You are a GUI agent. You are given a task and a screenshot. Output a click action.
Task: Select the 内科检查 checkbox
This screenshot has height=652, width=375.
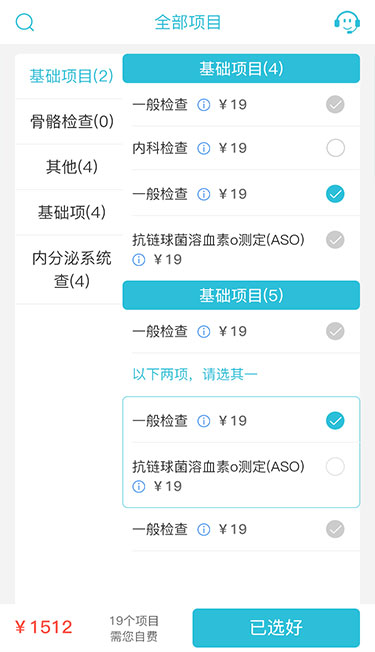(335, 148)
